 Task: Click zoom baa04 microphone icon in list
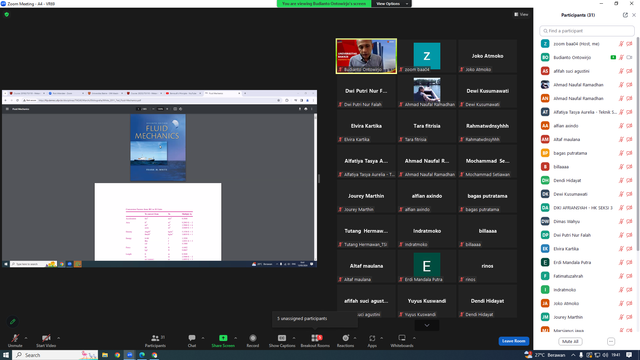[x=621, y=44]
